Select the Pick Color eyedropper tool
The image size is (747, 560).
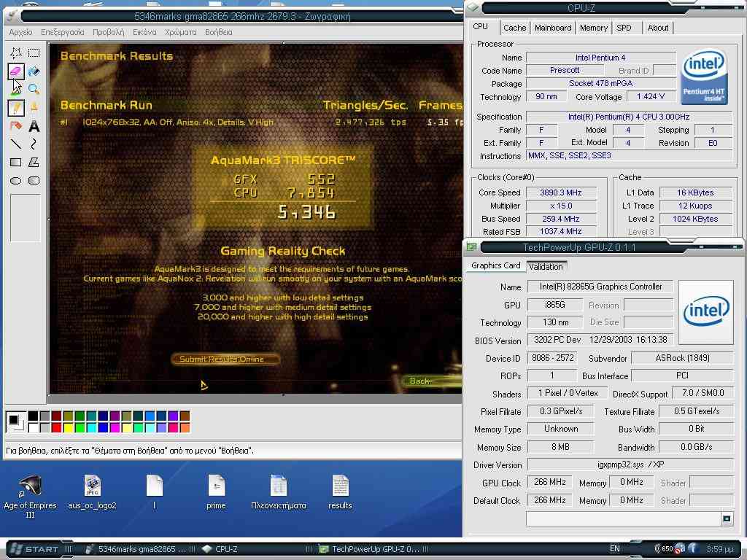(x=16, y=89)
